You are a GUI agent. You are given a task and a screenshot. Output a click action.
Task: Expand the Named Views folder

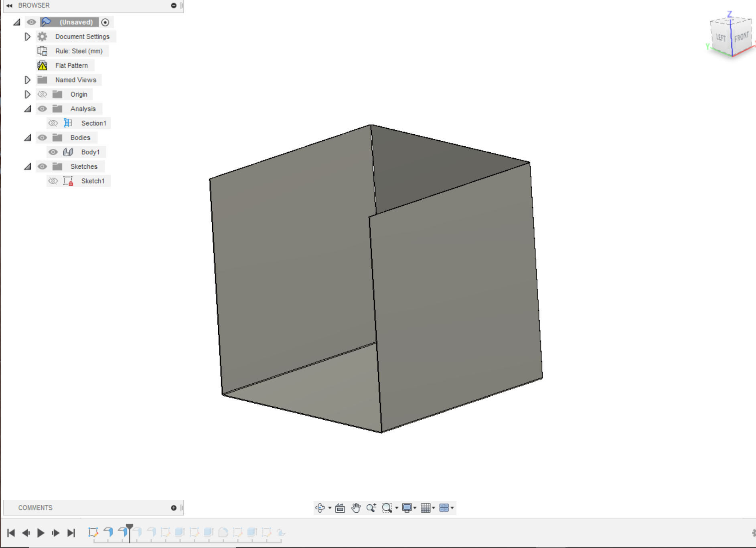pos(27,80)
